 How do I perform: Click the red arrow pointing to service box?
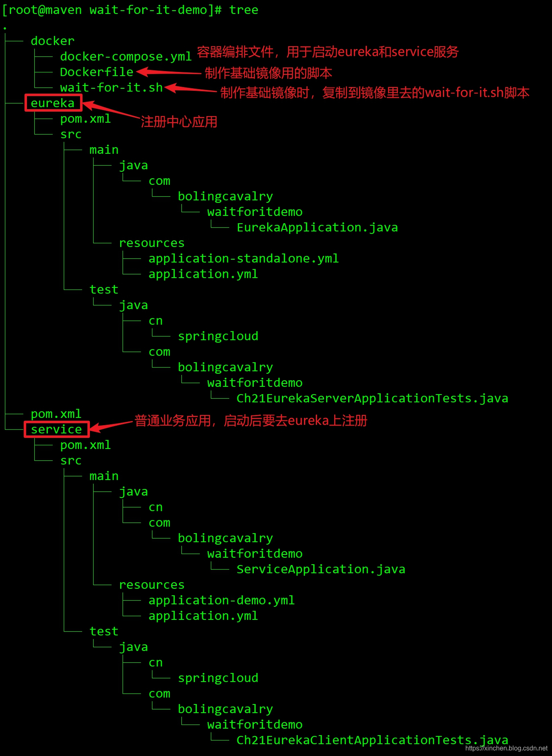pyautogui.click(x=111, y=426)
